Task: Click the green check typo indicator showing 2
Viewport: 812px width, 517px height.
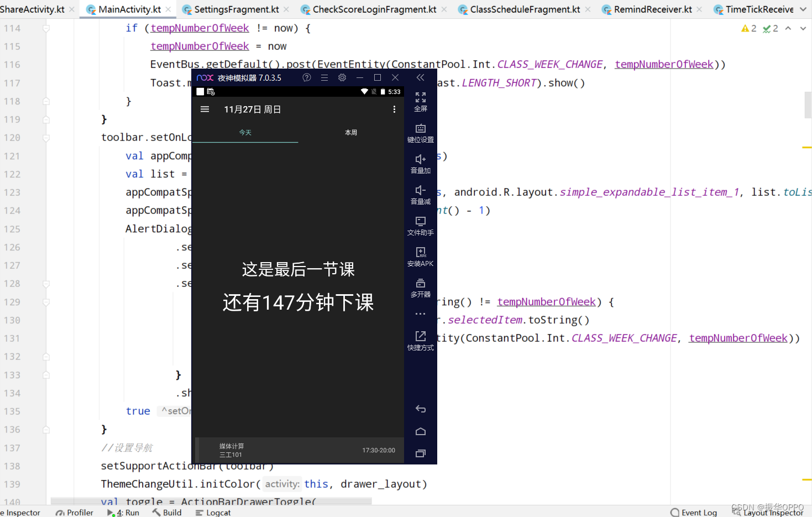Action: point(771,28)
